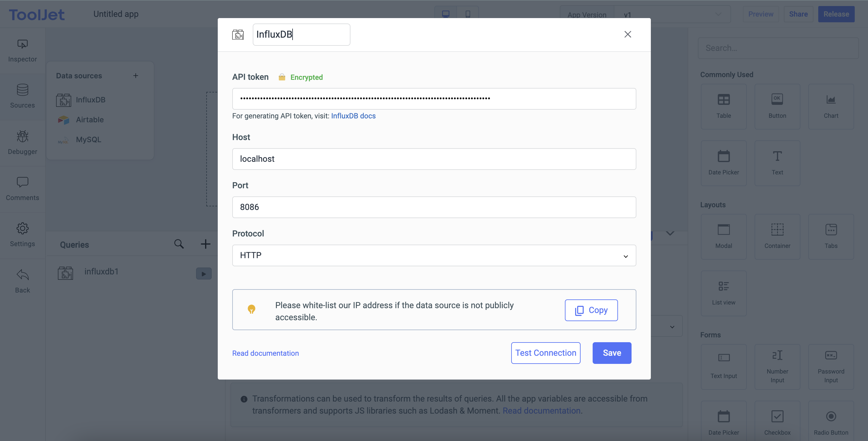Search queries with the magnifier icon
868x441 pixels.
pos(179,244)
